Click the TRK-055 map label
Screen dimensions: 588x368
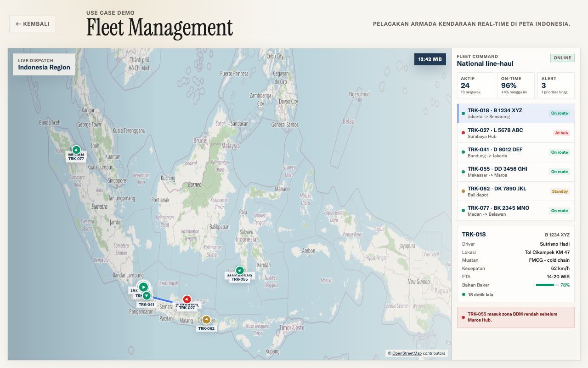pyautogui.click(x=240, y=279)
